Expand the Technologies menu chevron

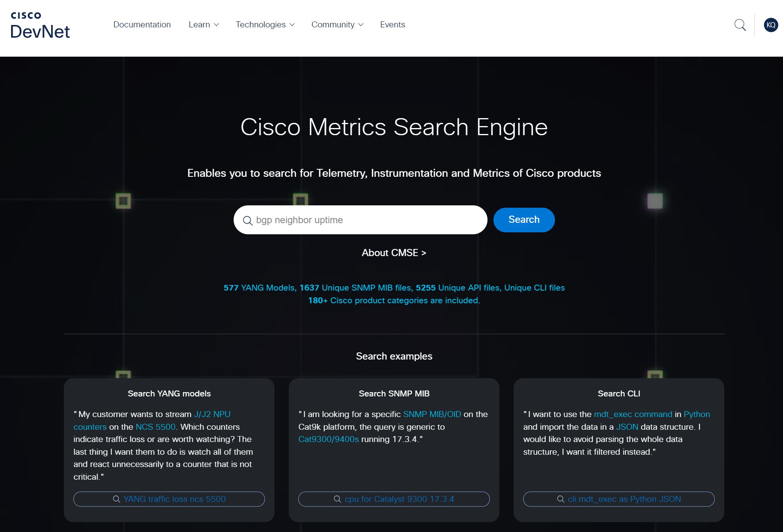pos(292,25)
